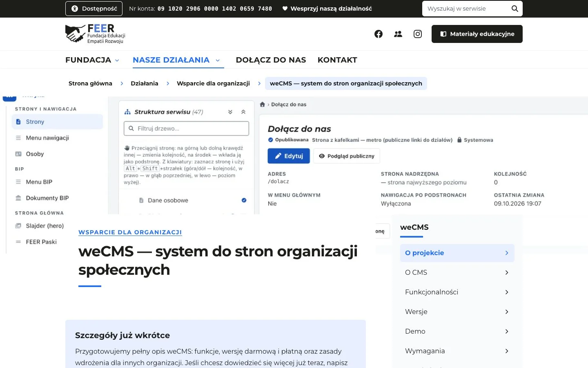Collapse all tree nodes with double up chevron
Viewport: 588px width, 368px height.
pyautogui.click(x=243, y=112)
